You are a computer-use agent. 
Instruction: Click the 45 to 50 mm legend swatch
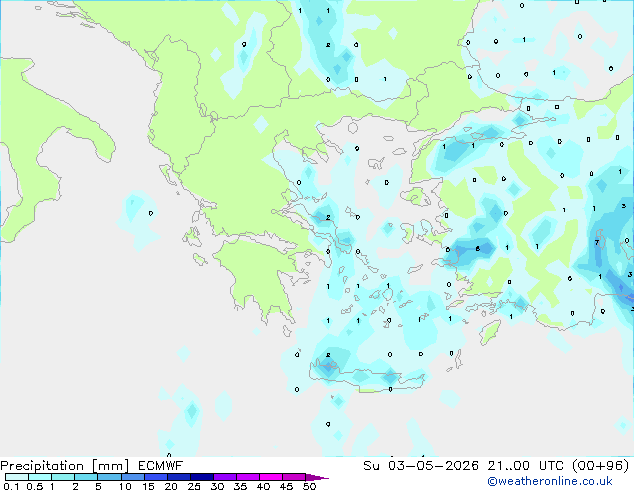coord(294,477)
